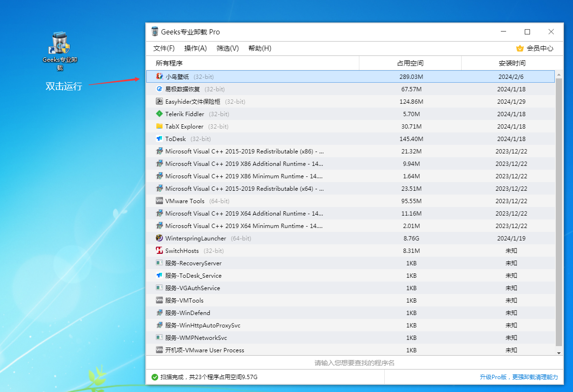Sort by 安装时间 column header

coord(512,63)
